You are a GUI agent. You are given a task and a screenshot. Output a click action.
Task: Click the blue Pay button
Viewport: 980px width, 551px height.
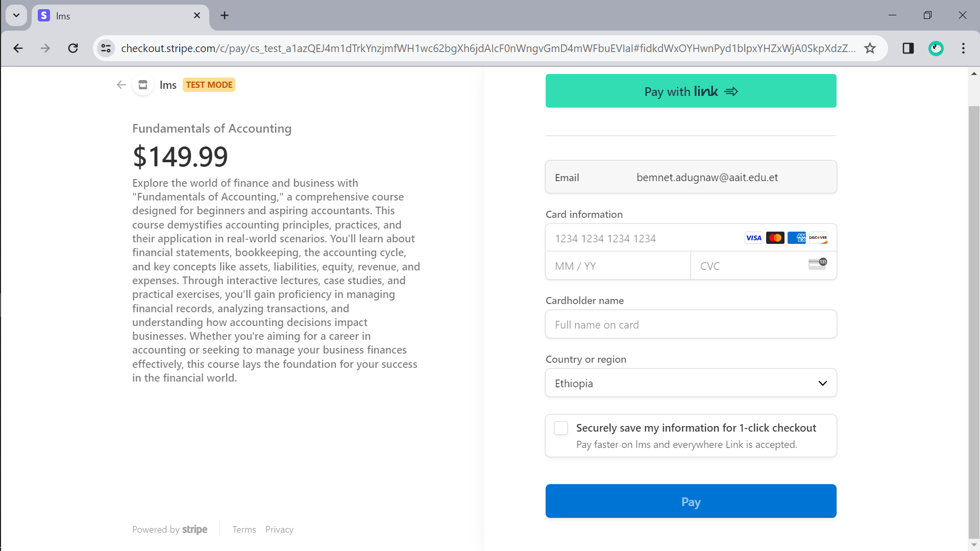point(691,502)
